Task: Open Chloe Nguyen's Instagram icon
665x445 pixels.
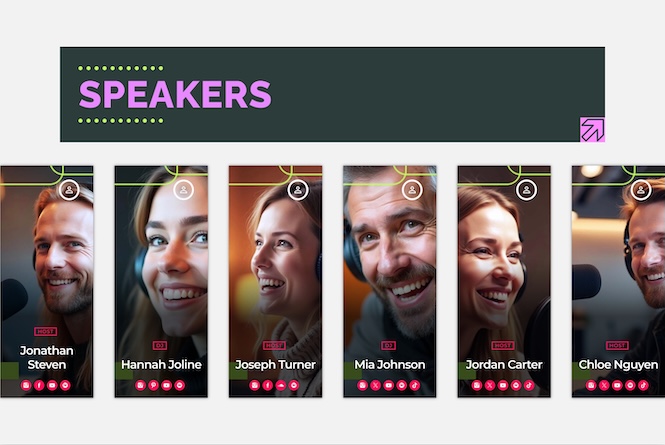Action: tap(591, 385)
